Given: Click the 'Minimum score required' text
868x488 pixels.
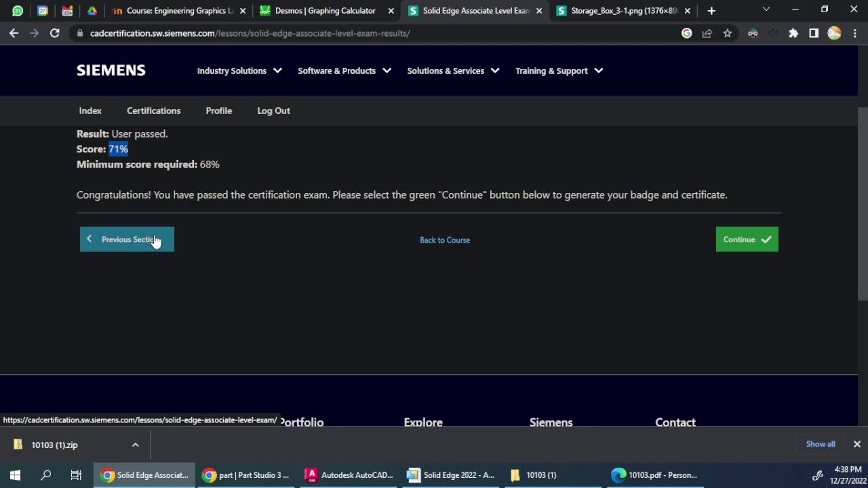Looking at the screenshot, I should (137, 164).
